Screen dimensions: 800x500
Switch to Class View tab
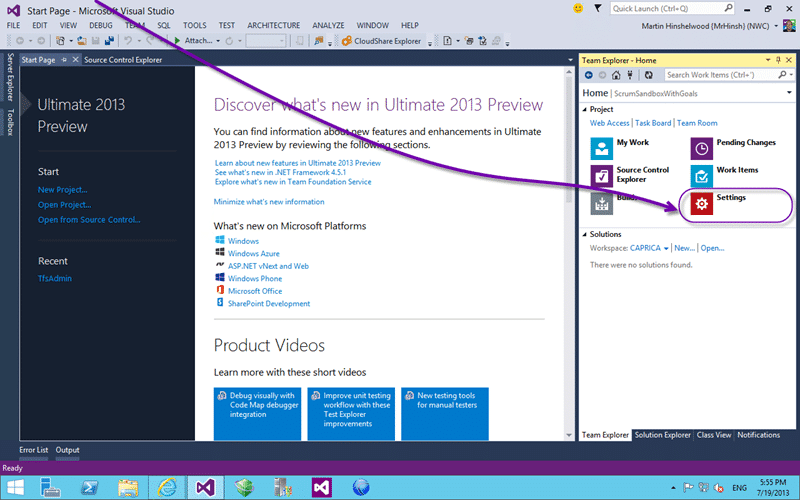pos(714,435)
